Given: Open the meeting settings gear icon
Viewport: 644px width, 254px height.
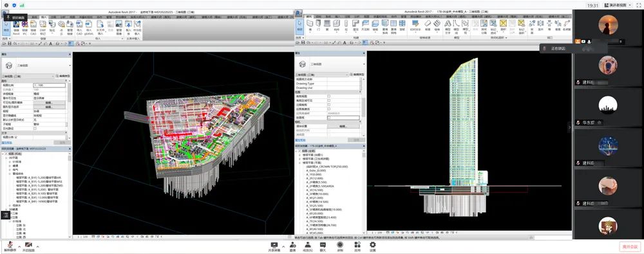Looking at the screenshot, I should (372, 246).
